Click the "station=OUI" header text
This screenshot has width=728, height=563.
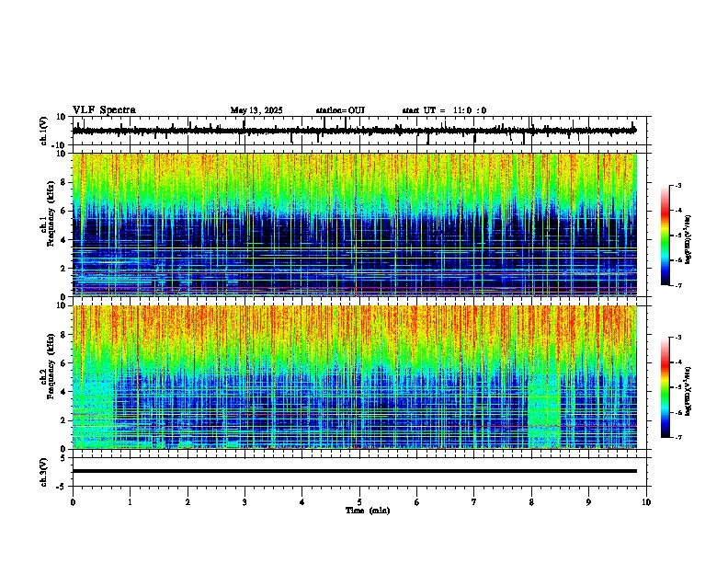coord(340,110)
